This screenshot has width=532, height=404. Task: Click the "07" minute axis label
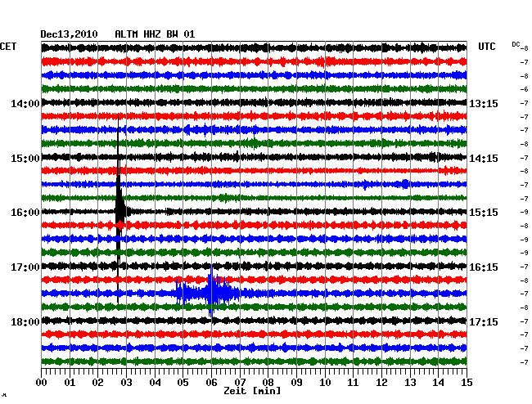(x=240, y=382)
